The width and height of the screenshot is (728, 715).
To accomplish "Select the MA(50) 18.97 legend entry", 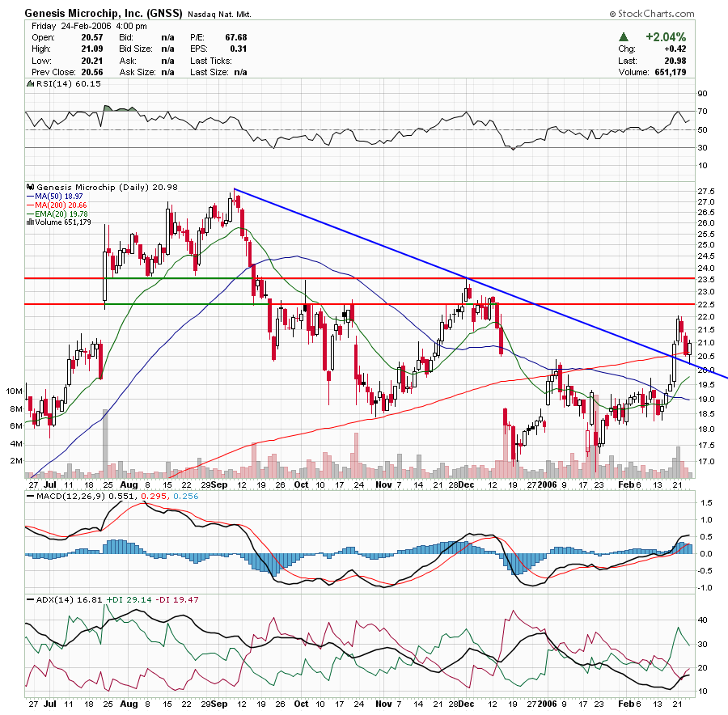I will point(58,197).
